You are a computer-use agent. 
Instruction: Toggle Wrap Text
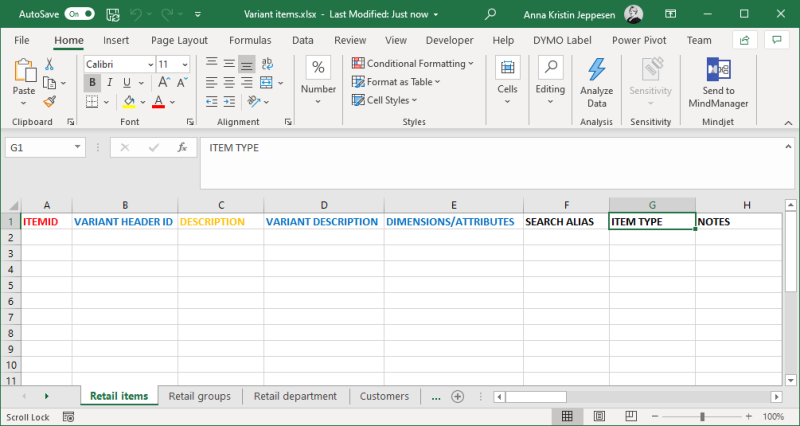click(x=267, y=64)
